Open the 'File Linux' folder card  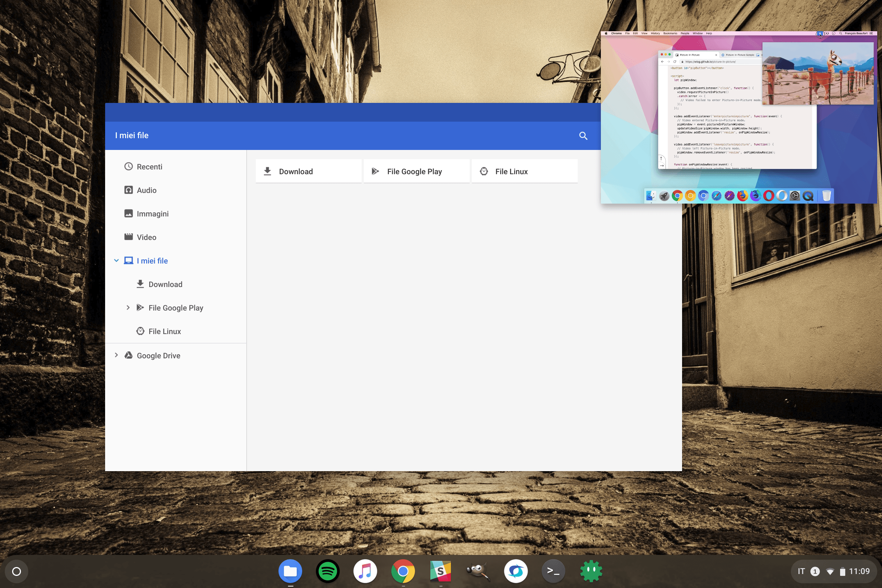click(x=525, y=171)
